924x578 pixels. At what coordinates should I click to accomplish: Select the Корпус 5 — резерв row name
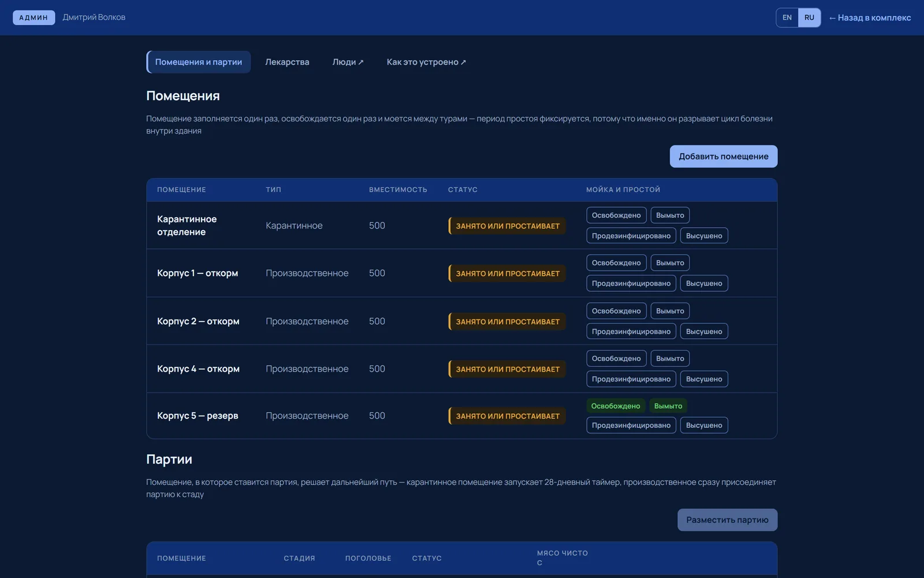click(198, 416)
